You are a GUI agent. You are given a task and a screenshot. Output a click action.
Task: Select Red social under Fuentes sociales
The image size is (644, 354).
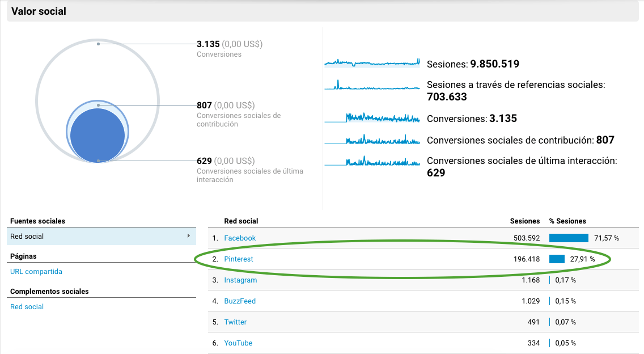click(x=101, y=237)
